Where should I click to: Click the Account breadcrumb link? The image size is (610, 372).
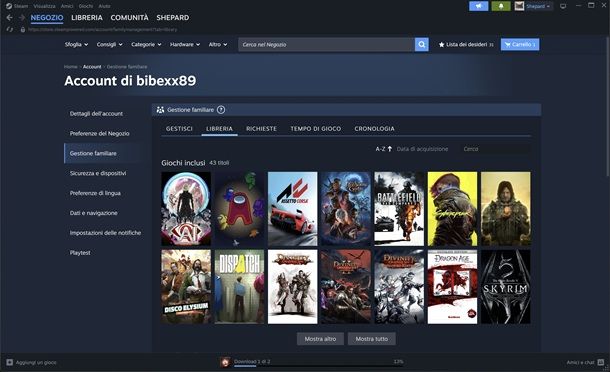coord(92,67)
